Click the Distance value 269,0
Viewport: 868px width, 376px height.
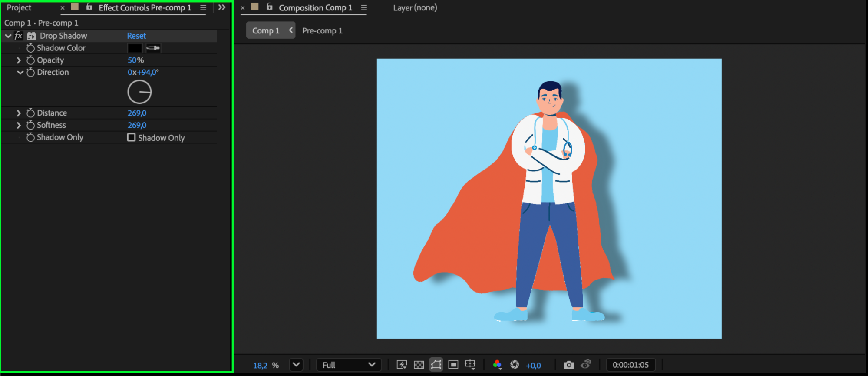pyautogui.click(x=137, y=113)
